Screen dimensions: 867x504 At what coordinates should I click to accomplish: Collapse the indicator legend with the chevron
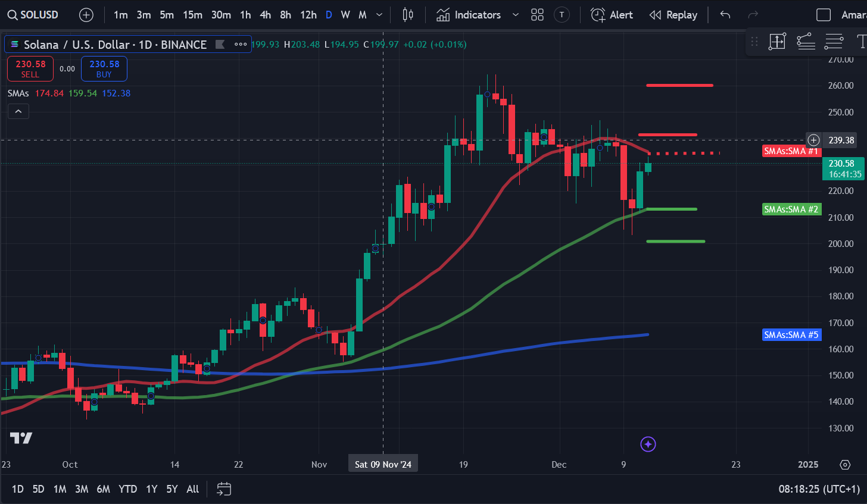pyautogui.click(x=18, y=111)
